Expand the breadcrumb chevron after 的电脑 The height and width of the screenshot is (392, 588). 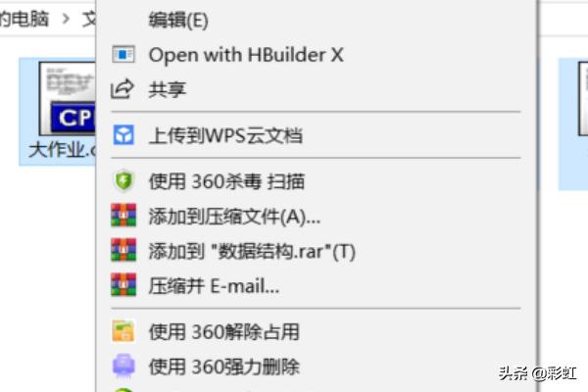[x=66, y=18]
